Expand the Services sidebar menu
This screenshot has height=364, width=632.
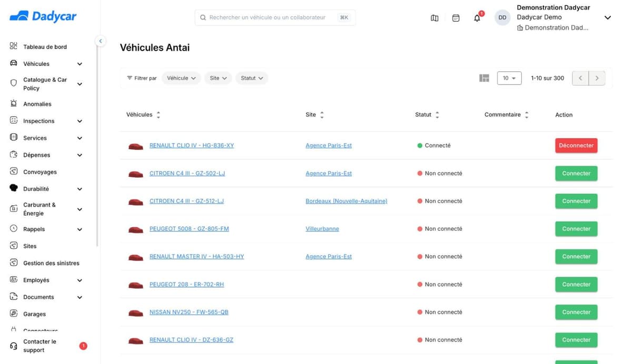pyautogui.click(x=80, y=138)
